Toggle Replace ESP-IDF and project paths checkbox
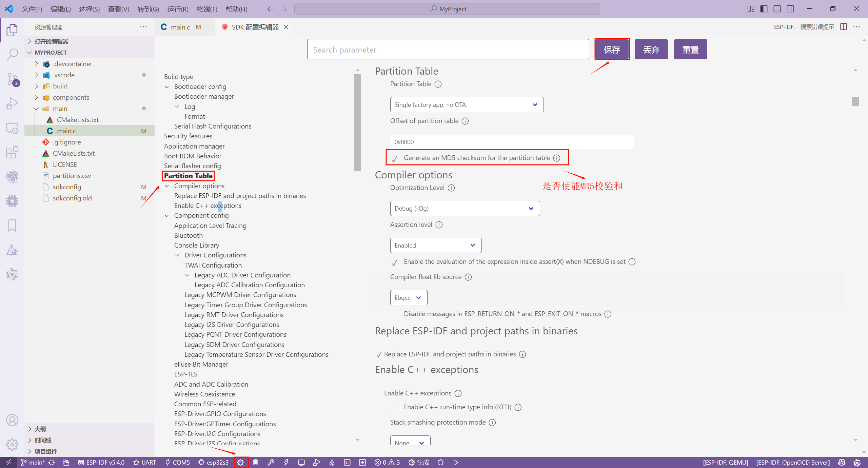 coord(379,354)
